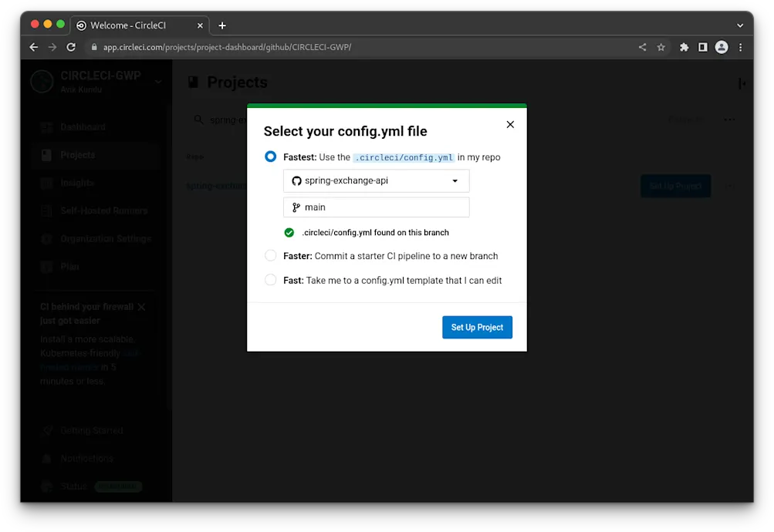774x532 pixels.
Task: Click the Set Up Project button
Action: pyautogui.click(x=477, y=327)
